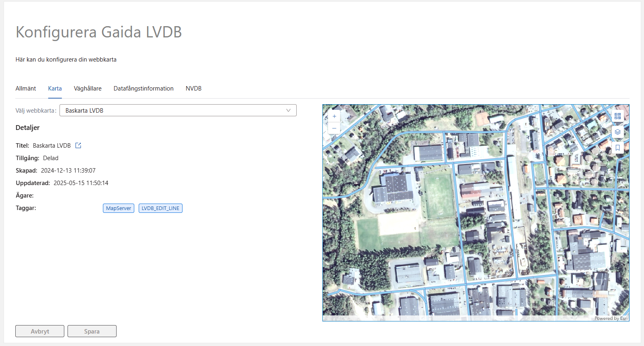Click the green football pitch on the map
This screenshot has height=346, width=644.
point(439,195)
